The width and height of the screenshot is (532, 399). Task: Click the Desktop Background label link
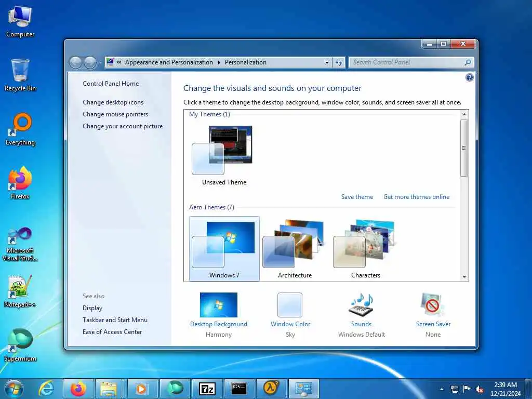pyautogui.click(x=219, y=324)
